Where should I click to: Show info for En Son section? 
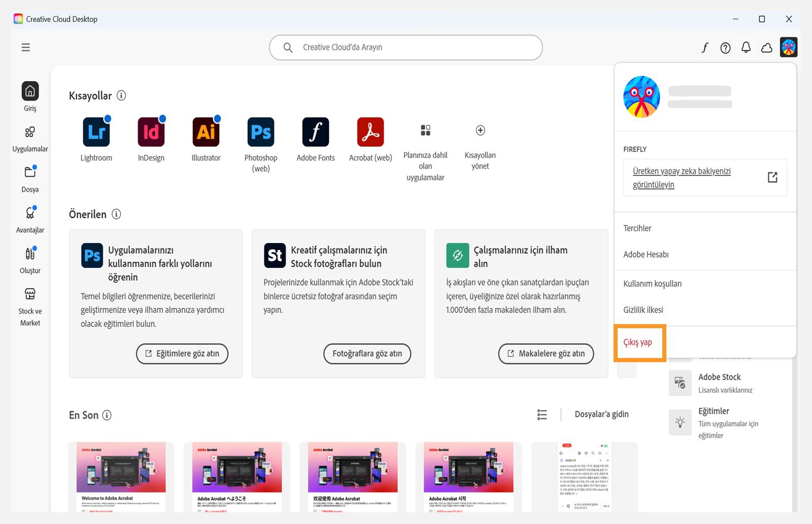[107, 415]
